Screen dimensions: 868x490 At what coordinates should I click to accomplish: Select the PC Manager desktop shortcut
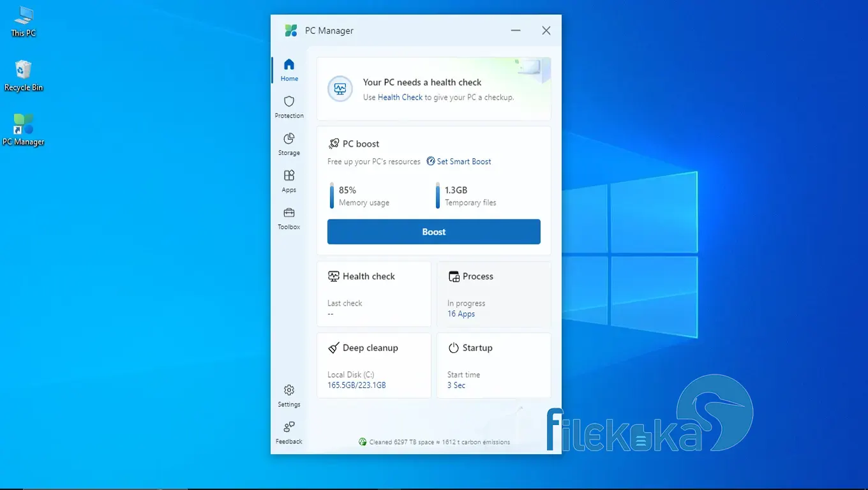point(24,130)
